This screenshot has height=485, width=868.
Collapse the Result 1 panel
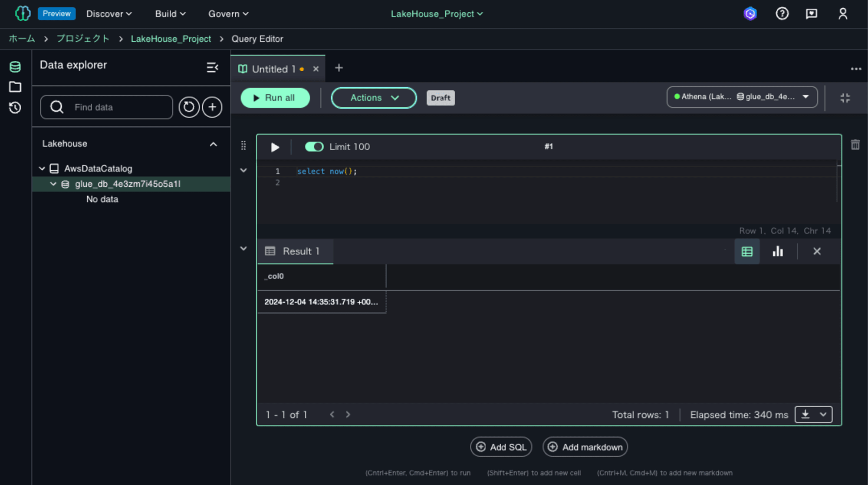244,249
